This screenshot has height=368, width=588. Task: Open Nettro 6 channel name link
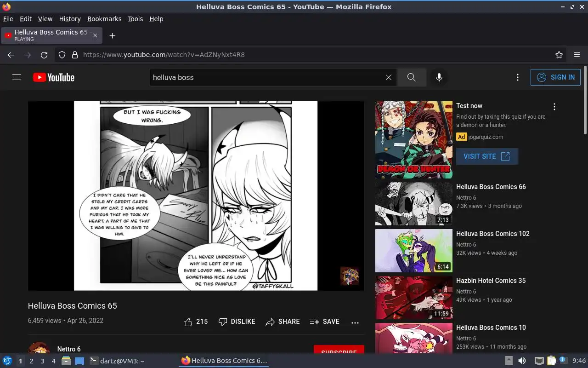click(x=69, y=349)
